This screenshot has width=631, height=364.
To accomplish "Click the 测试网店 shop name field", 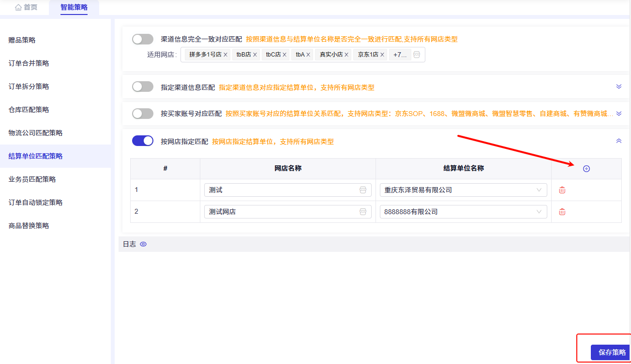I will coord(288,212).
